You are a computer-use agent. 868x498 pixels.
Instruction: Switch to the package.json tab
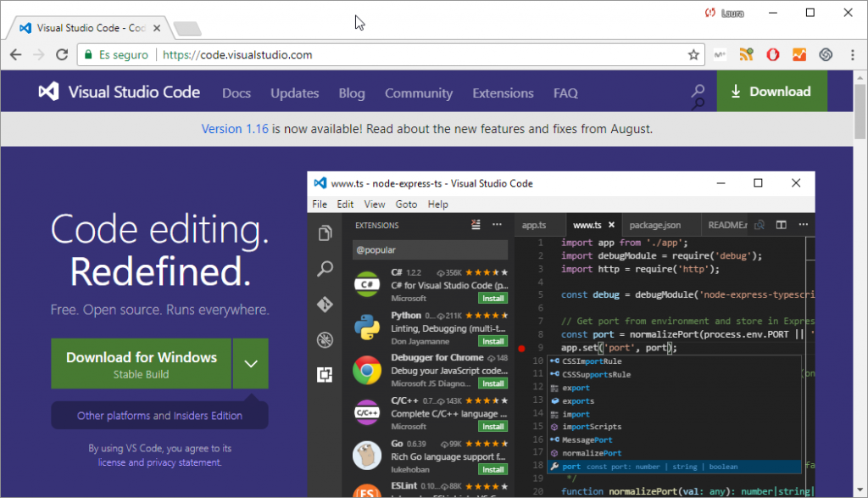[655, 225]
